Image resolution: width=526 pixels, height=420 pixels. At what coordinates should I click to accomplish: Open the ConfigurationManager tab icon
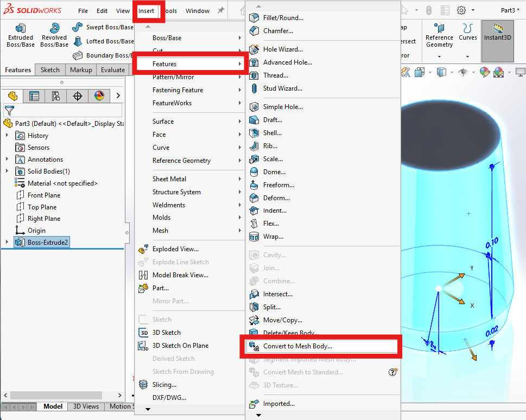pos(56,96)
